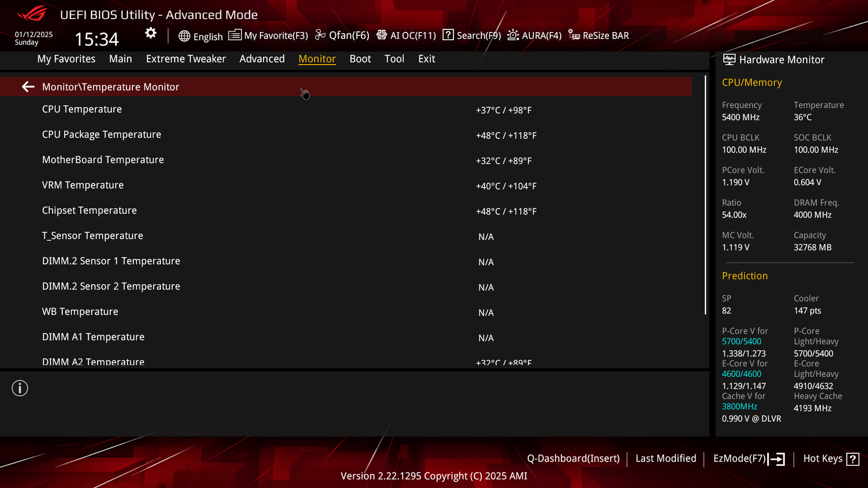868x488 pixels.
Task: Select CPU Package Temperature row
Action: 346,135
